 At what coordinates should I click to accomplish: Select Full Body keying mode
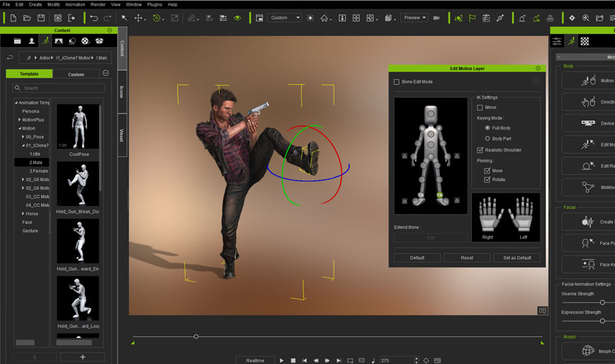point(487,127)
